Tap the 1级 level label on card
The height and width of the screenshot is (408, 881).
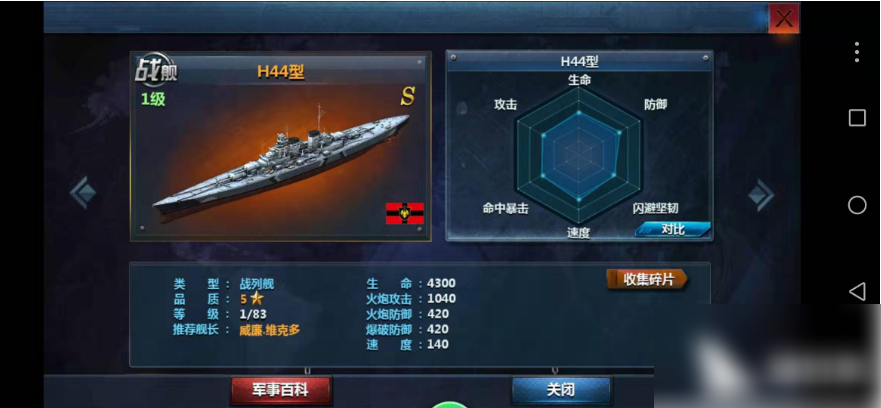[153, 99]
